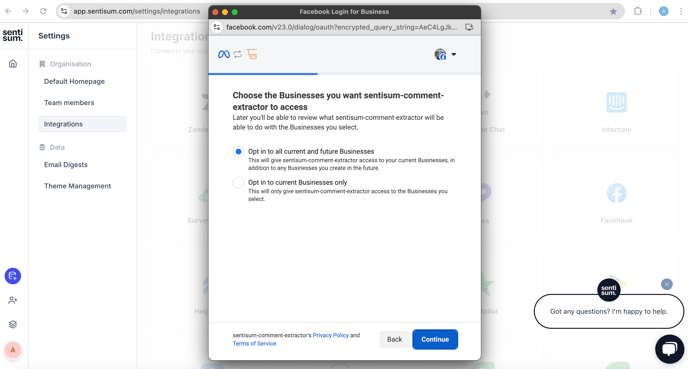Click the screen share icon in popup address bar

469,27
